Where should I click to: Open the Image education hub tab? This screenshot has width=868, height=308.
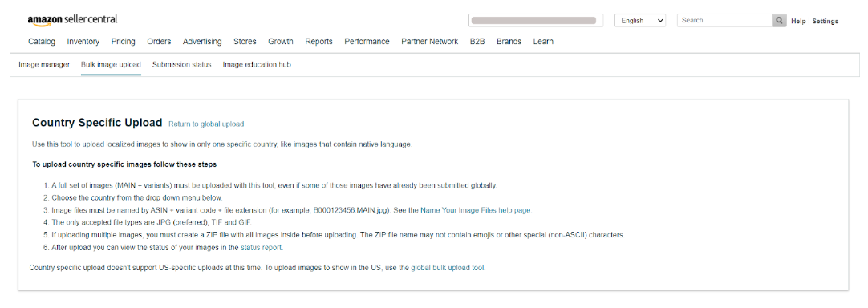point(257,65)
